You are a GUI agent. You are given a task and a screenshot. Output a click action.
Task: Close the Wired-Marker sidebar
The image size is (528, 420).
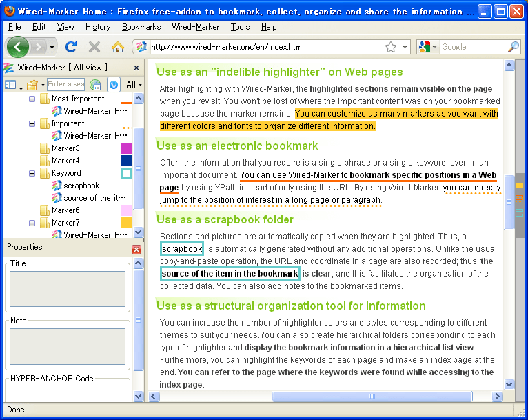pyautogui.click(x=136, y=68)
